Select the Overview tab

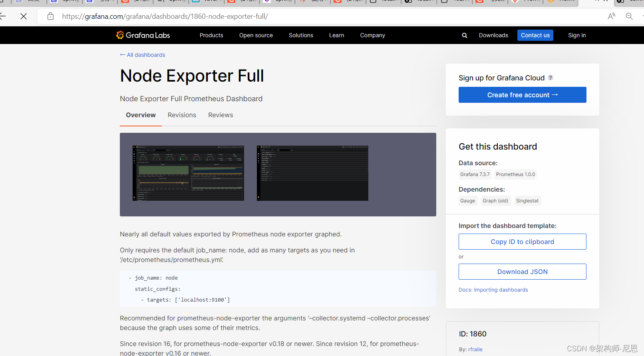(x=141, y=115)
